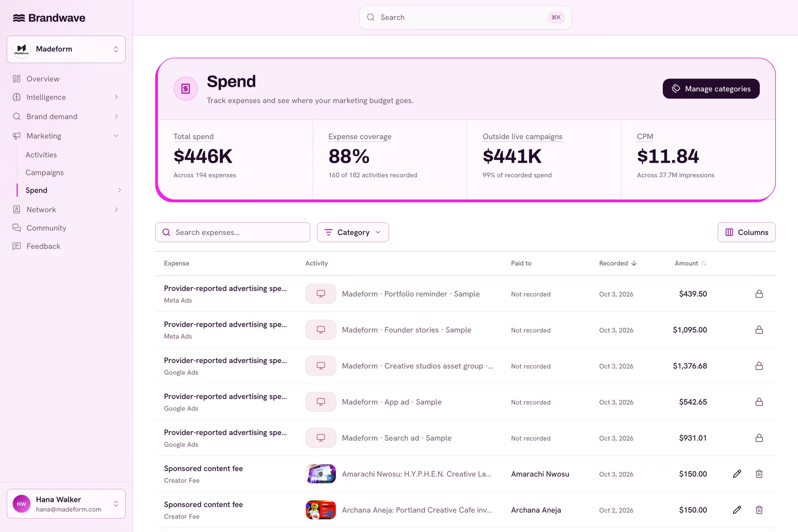798x532 pixels.
Task: Click the Brandwave logo icon
Action: (x=19, y=18)
